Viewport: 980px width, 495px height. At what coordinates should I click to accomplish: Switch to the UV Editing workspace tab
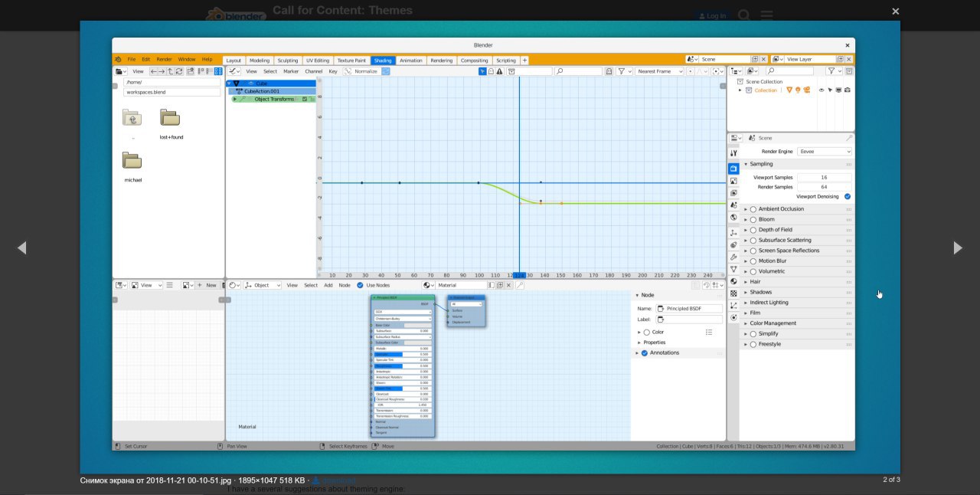tap(318, 61)
